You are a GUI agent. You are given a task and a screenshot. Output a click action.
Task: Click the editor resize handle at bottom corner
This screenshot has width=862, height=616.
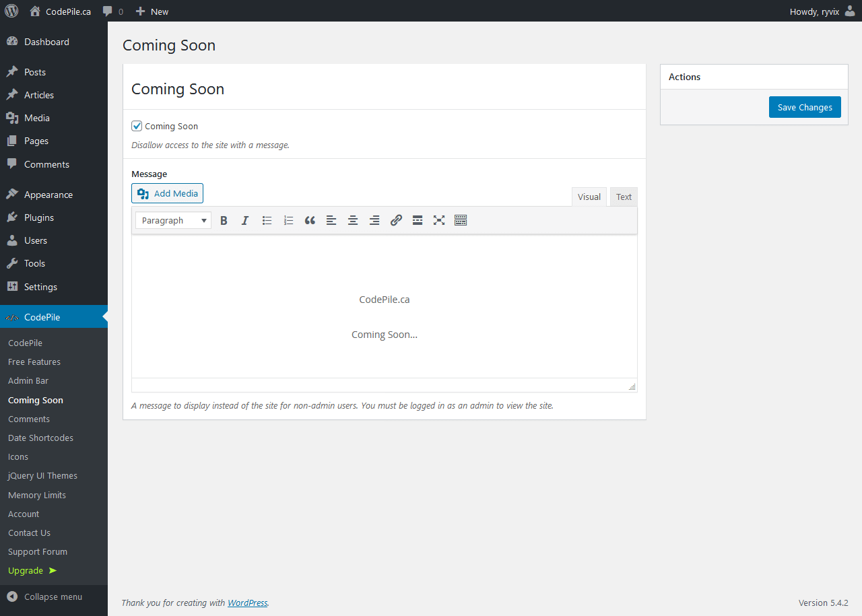(x=632, y=386)
